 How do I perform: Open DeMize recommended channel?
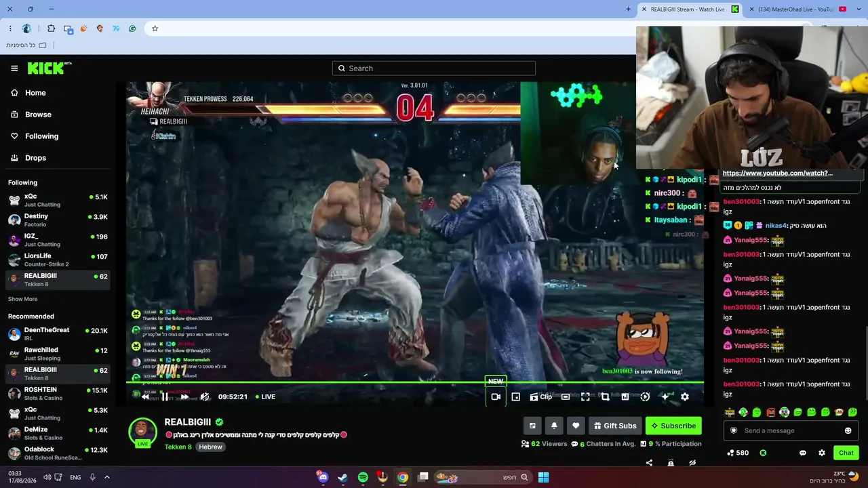pyautogui.click(x=58, y=433)
